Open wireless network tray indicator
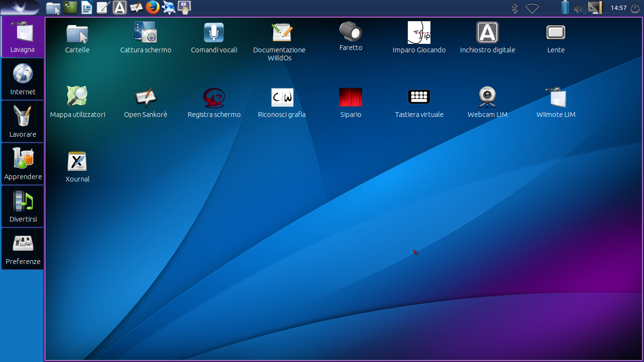644x362 pixels. pyautogui.click(x=532, y=8)
